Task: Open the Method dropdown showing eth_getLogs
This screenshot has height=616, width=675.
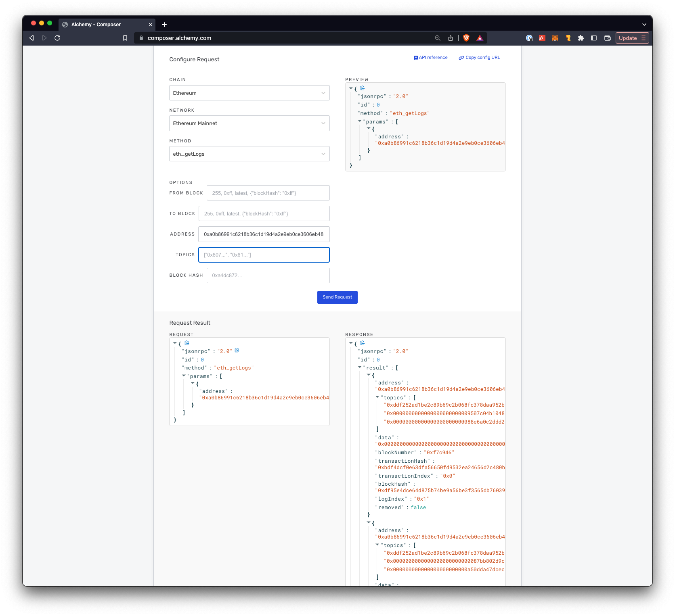Action: (249, 154)
